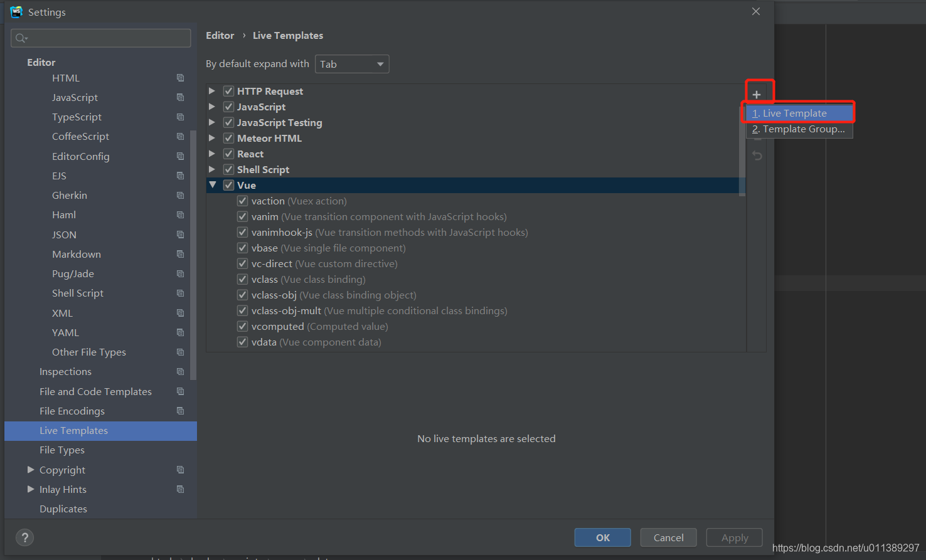Click the copy icon beside Pug/Jade
Screen dimensions: 926x560
181,274
